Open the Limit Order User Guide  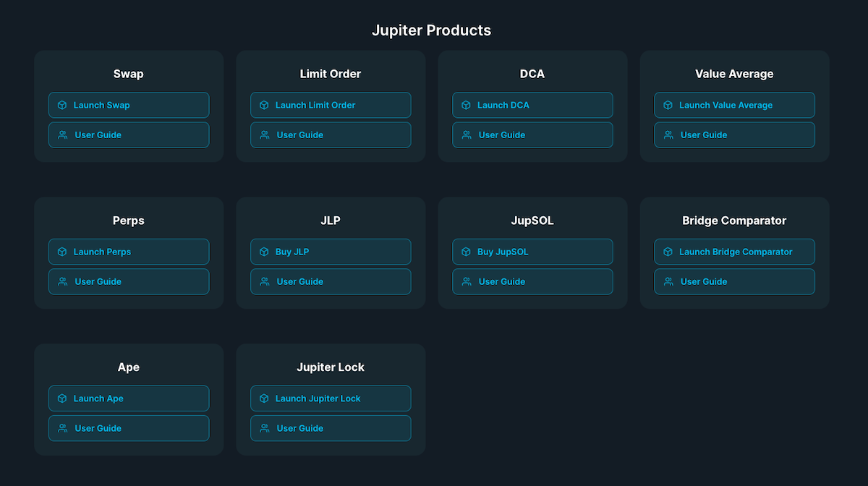(x=331, y=135)
